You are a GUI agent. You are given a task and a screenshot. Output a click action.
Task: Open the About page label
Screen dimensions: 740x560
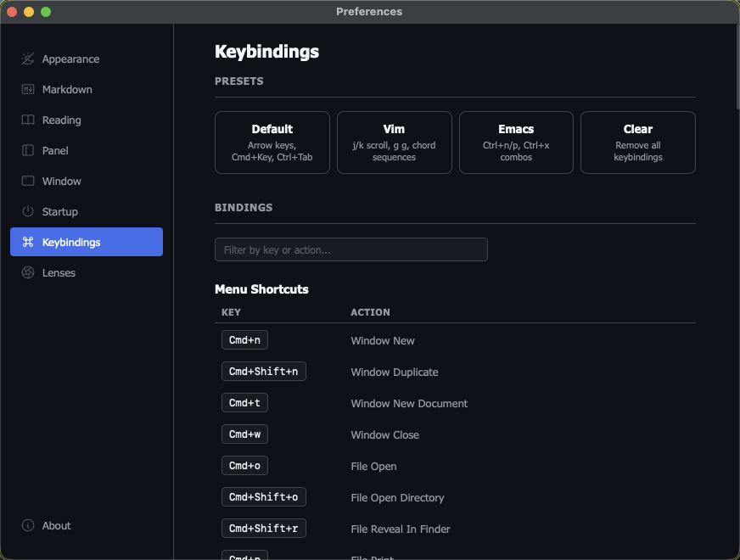[x=56, y=525]
